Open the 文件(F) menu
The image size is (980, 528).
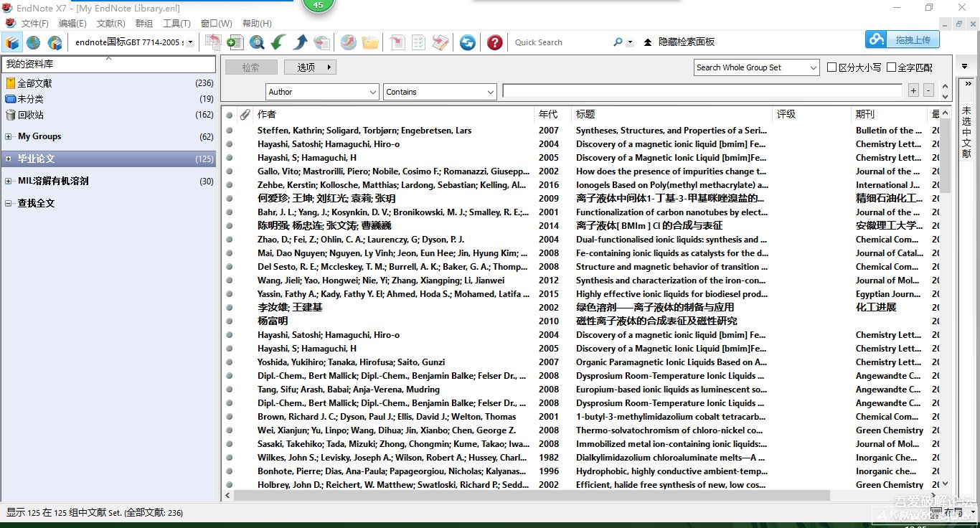[34, 24]
